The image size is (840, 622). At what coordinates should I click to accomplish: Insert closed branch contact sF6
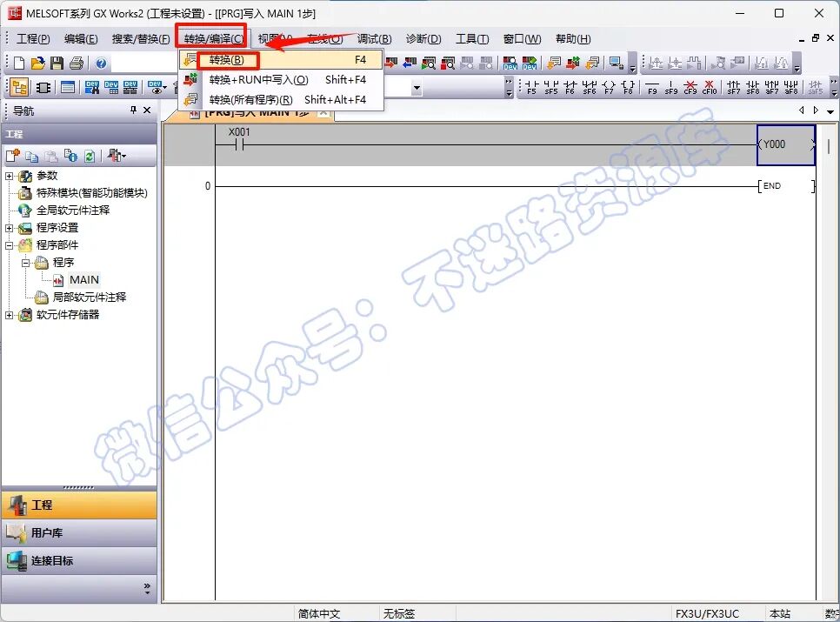(590, 87)
